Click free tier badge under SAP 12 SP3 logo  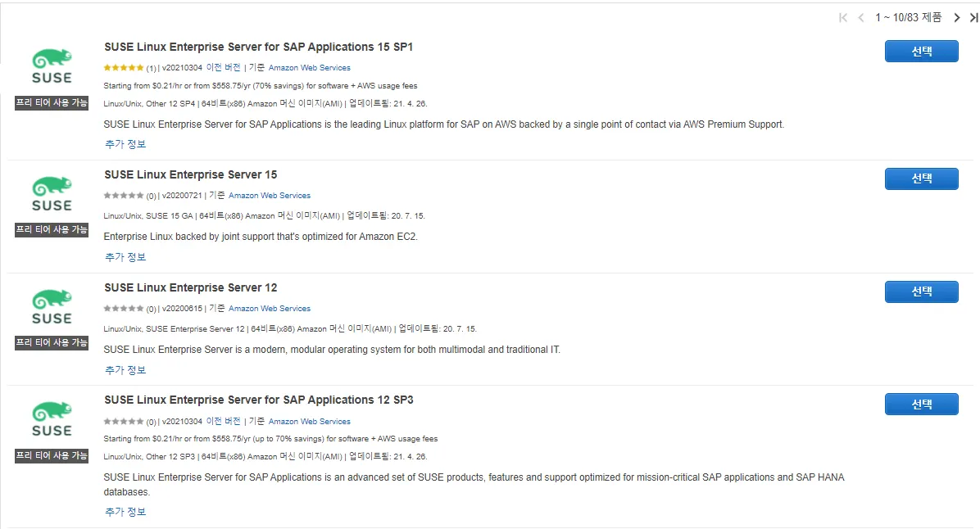pos(52,456)
